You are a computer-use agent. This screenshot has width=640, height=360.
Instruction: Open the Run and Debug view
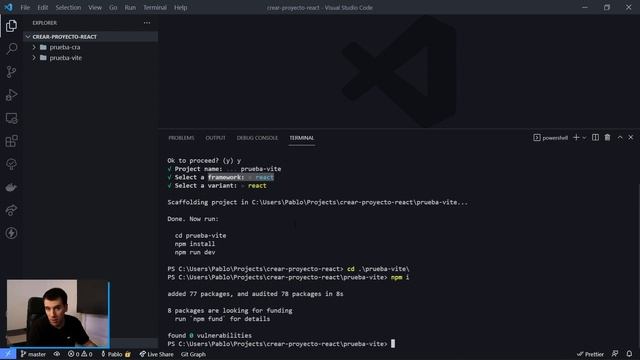11,95
